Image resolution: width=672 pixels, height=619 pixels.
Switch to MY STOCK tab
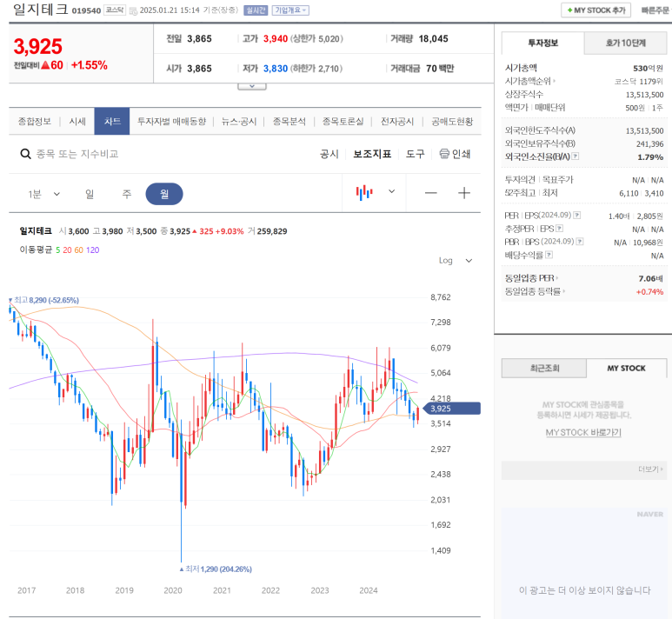coord(626,369)
